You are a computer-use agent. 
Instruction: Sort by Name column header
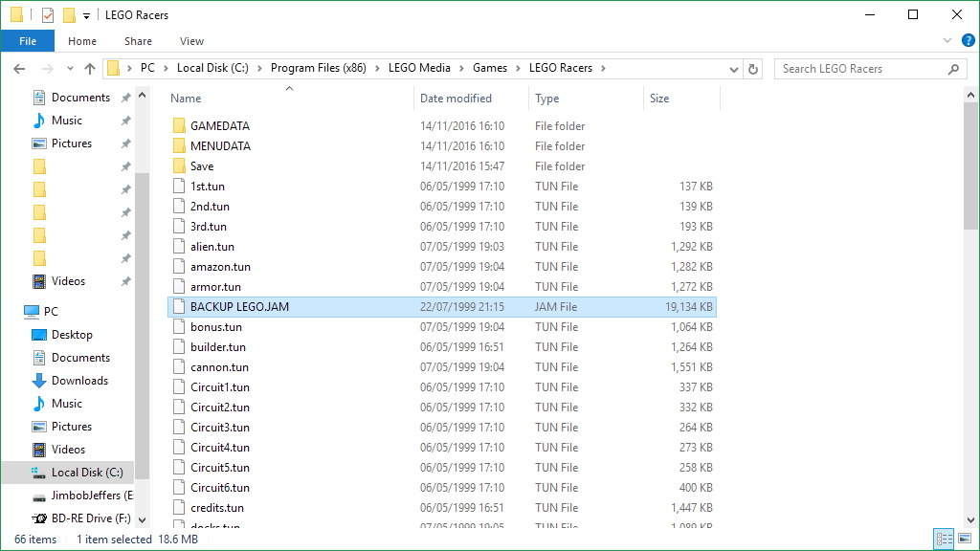pyautogui.click(x=290, y=99)
